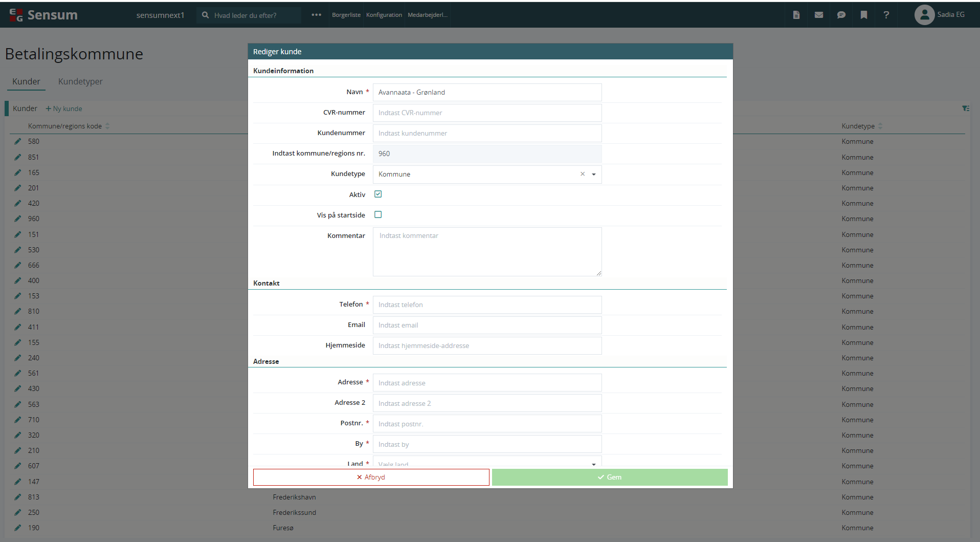
Task: Clear the Kundetype selection with X
Action: pos(582,174)
